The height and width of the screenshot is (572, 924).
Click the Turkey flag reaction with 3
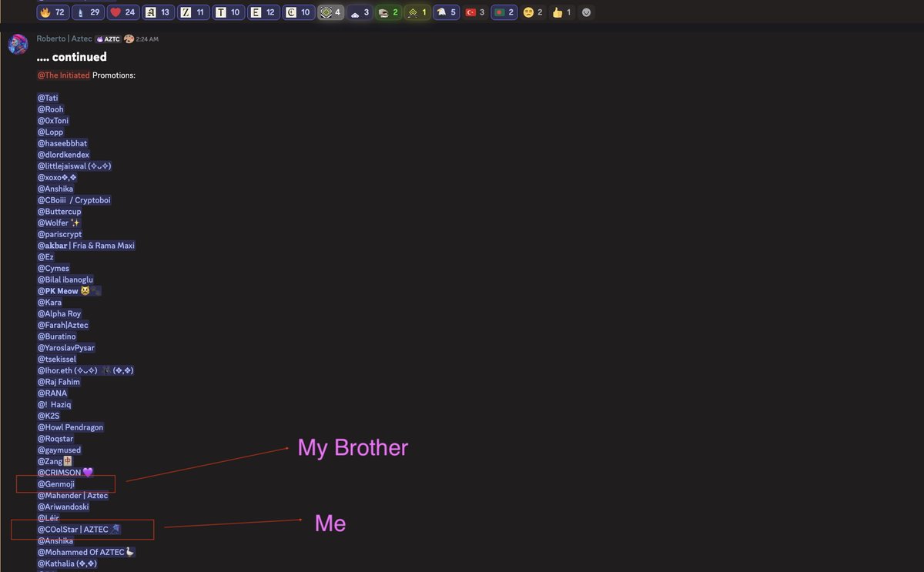(x=475, y=12)
